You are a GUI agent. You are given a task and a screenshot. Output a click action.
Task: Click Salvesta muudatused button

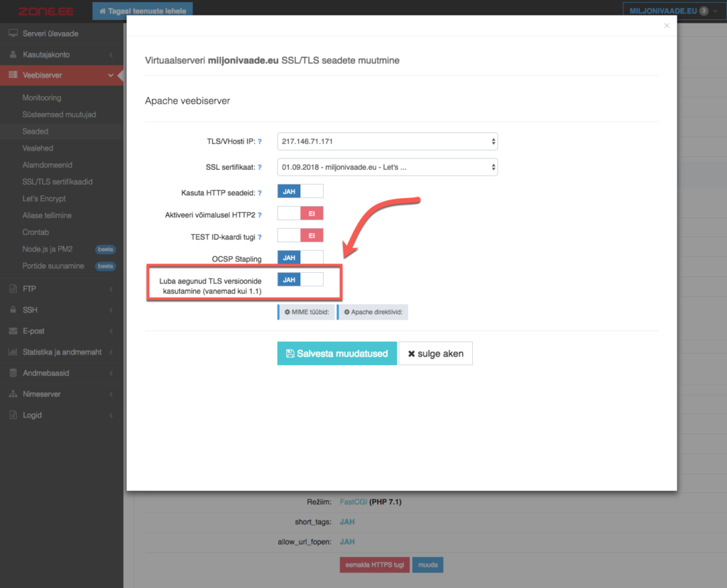(337, 354)
